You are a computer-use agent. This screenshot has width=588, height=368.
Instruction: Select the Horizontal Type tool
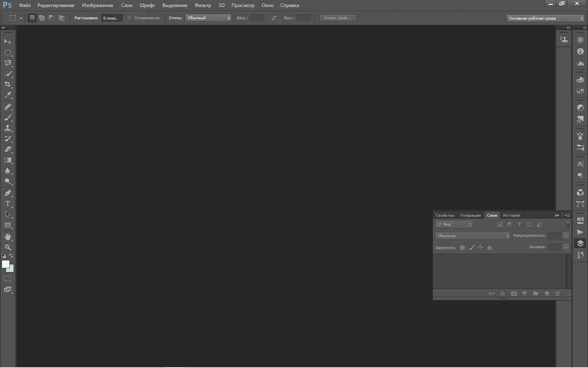click(8, 204)
